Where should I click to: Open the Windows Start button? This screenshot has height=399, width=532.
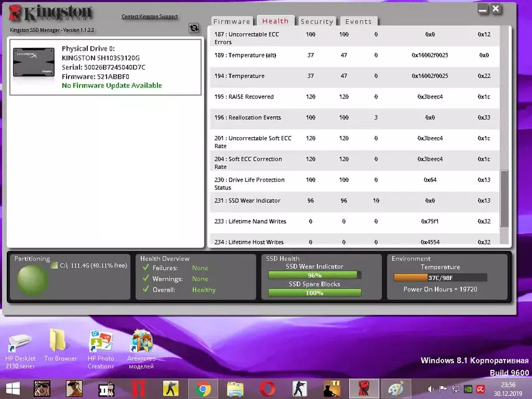point(13,389)
